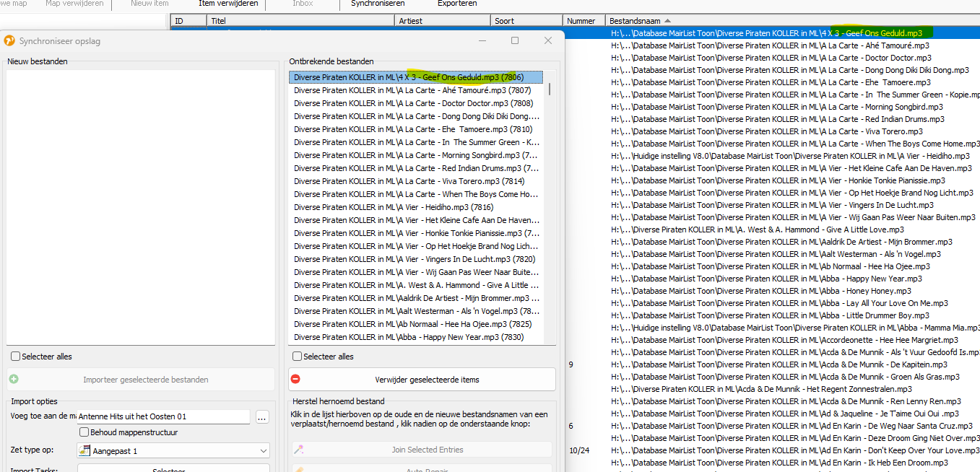This screenshot has width=980, height=472.
Task: Click the green plus import icon
Action: 14,379
